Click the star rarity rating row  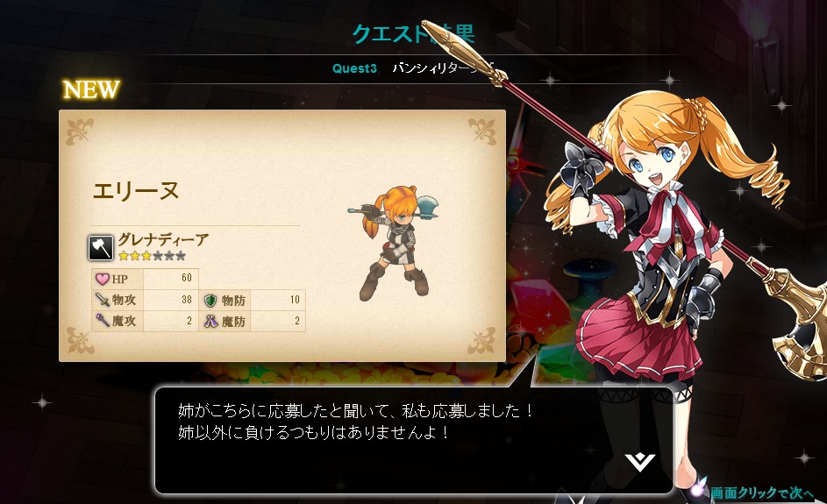(x=152, y=256)
